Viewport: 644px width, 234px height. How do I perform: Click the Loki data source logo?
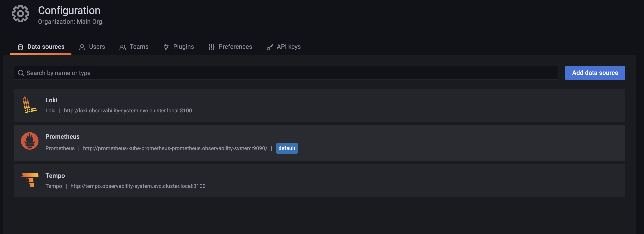[29, 105]
